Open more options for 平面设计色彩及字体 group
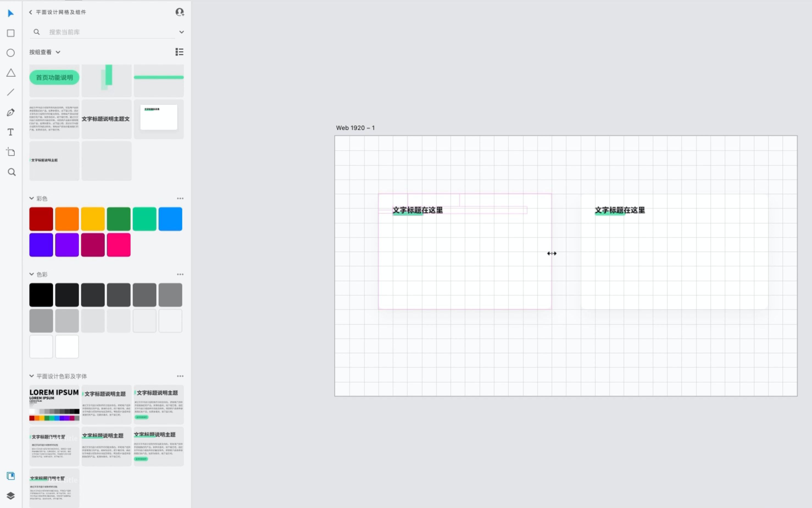 (x=180, y=376)
